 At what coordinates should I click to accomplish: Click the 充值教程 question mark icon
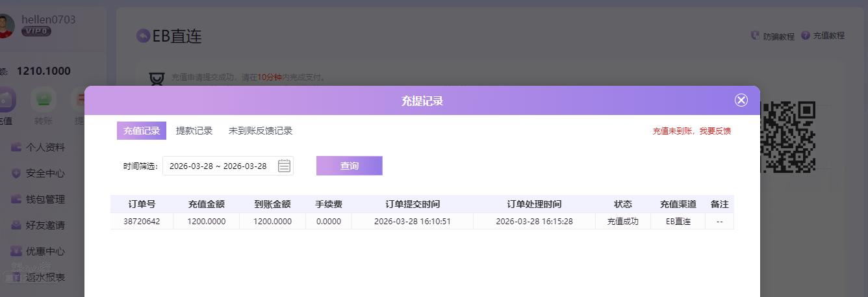806,36
